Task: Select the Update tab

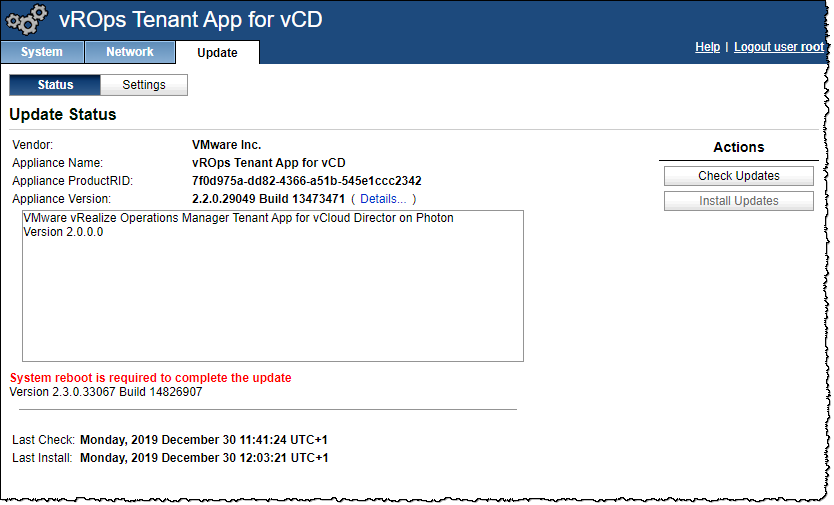Action: coord(217,53)
